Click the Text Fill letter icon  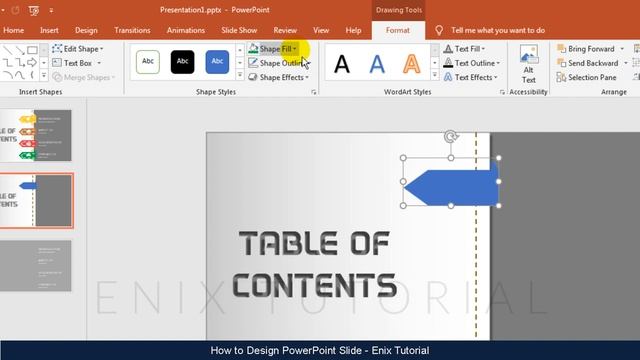pos(448,49)
